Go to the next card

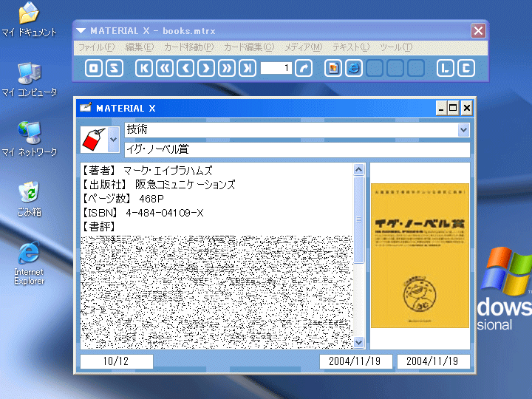pos(206,68)
